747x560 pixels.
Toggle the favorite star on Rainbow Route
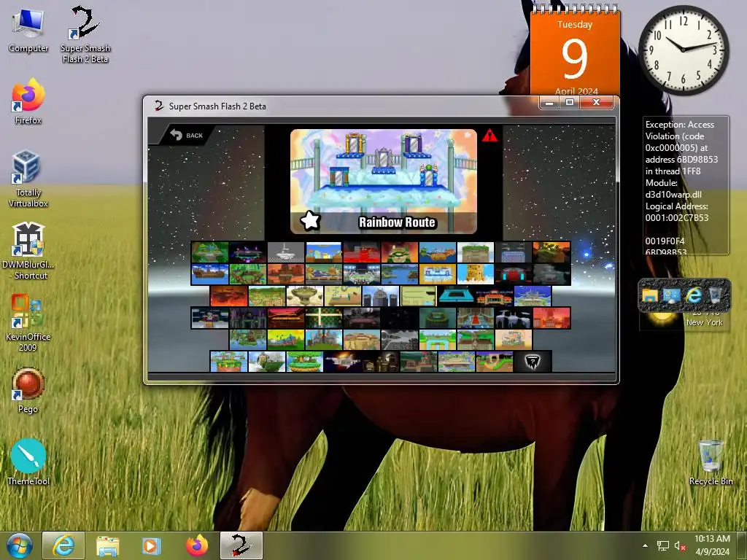point(310,220)
